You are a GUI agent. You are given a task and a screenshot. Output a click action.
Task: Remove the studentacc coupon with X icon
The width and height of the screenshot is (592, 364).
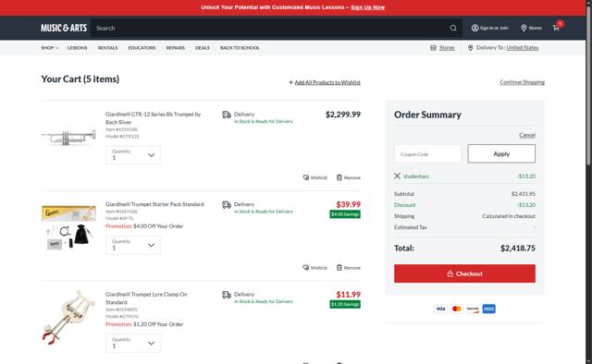397,176
